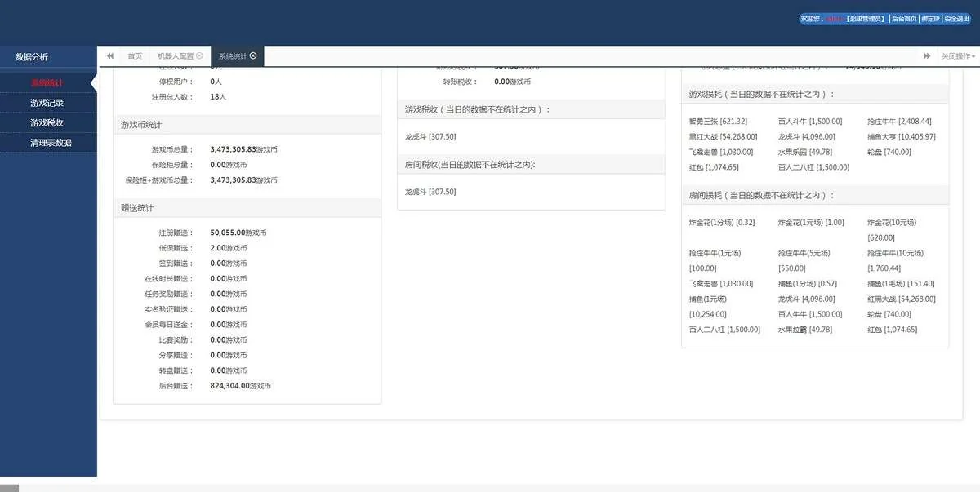Image resolution: width=980 pixels, height=492 pixels.
Task: Open 游戏记录 in the sidebar
Action: point(47,103)
